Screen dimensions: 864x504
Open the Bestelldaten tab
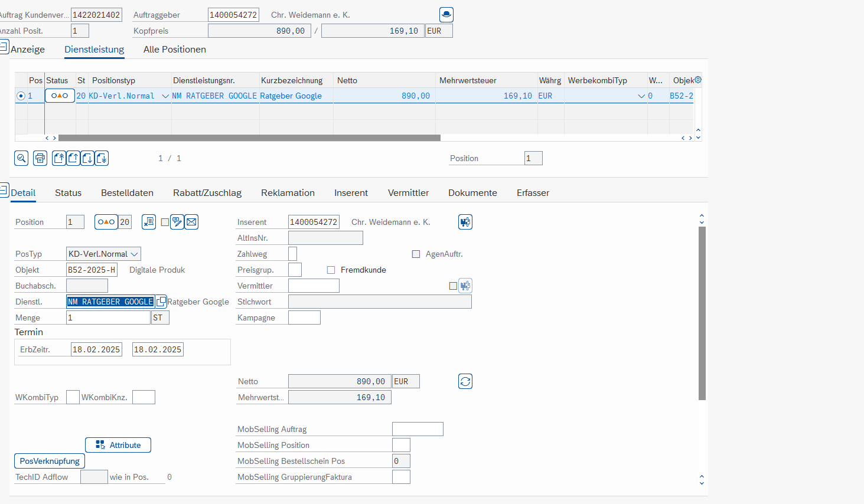(x=127, y=193)
